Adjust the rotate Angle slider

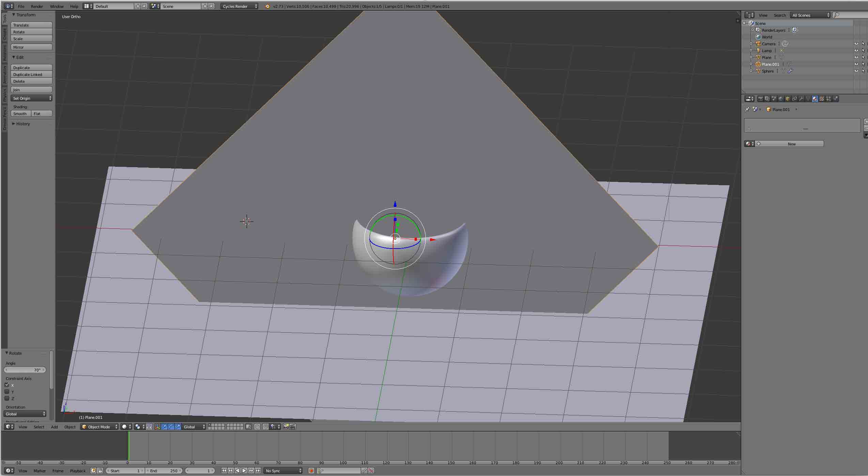click(x=25, y=370)
